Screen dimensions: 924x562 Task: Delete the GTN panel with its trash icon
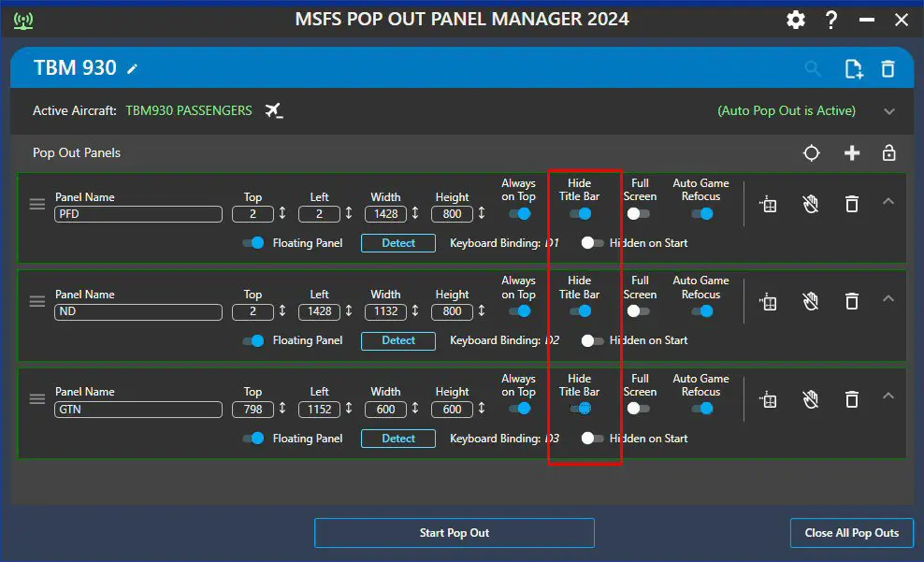pyautogui.click(x=851, y=400)
